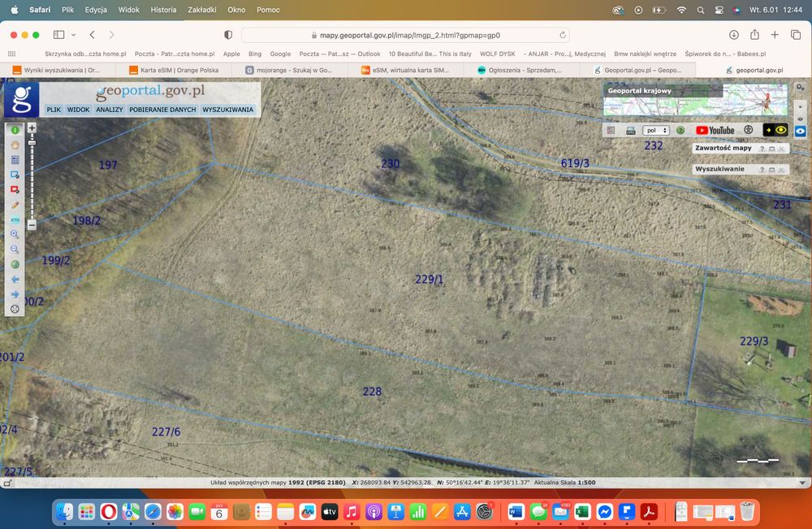Toggle the blue eye visibility button
The width and height of the screenshot is (812, 529).
(800, 131)
